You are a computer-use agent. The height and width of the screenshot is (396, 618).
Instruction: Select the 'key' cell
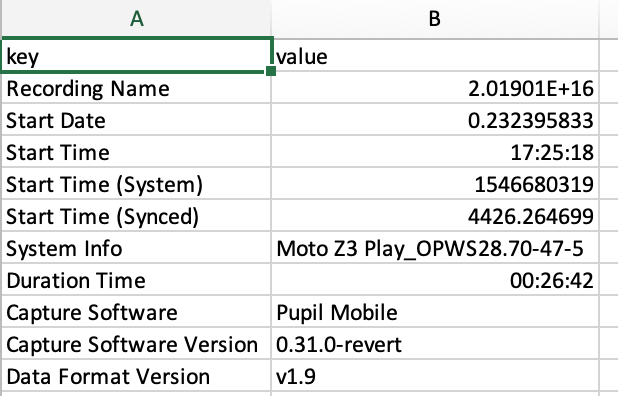click(x=136, y=56)
